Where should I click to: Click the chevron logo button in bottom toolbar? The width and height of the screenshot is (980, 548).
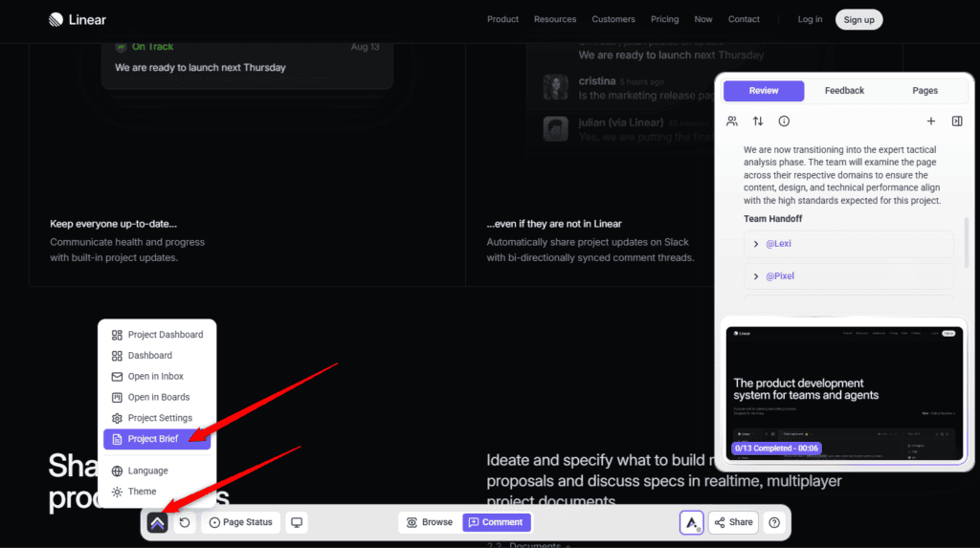click(158, 522)
